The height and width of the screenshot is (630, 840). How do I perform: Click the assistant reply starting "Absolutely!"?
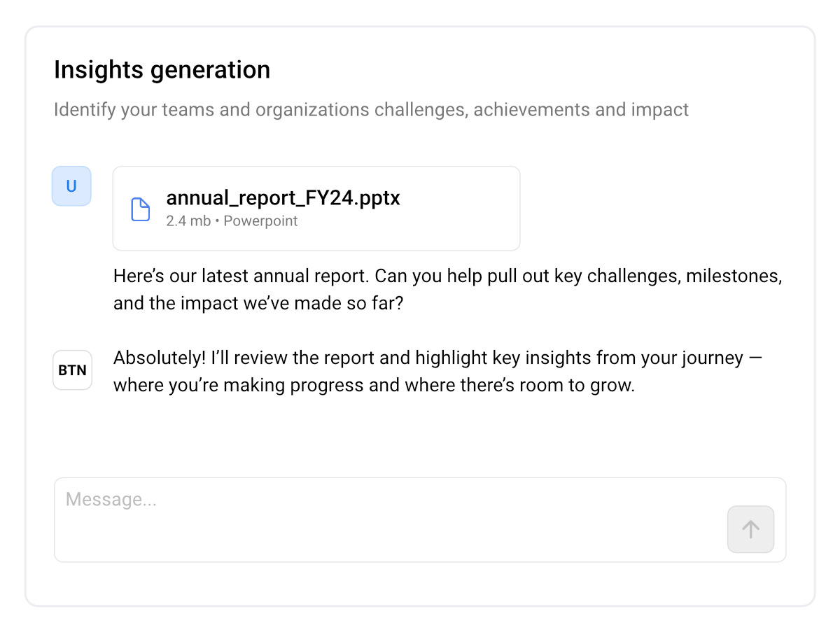pyautogui.click(x=437, y=372)
